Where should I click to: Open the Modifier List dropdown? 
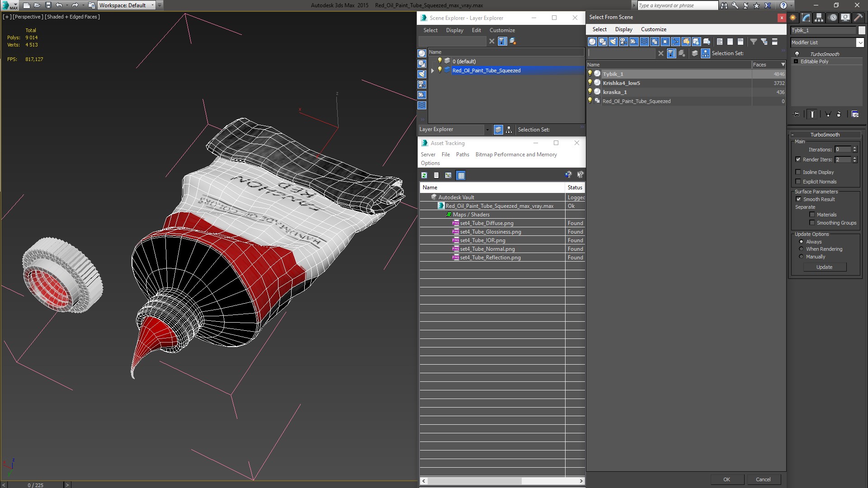point(859,42)
